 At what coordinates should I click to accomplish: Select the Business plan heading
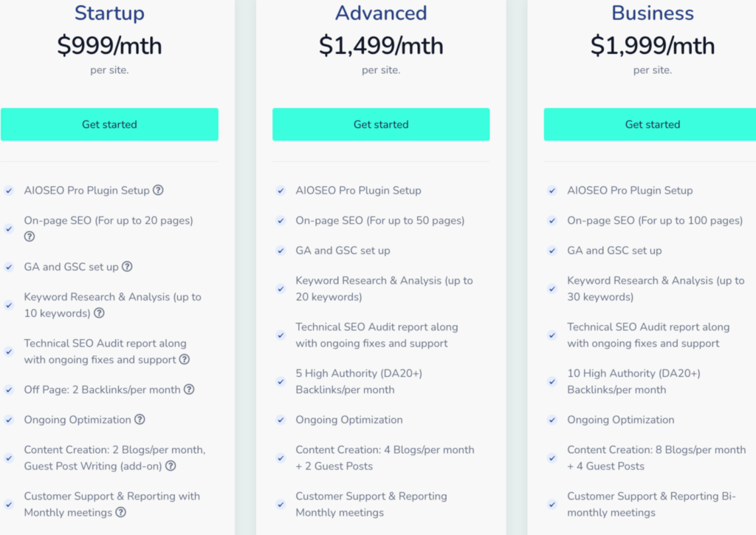point(653,13)
